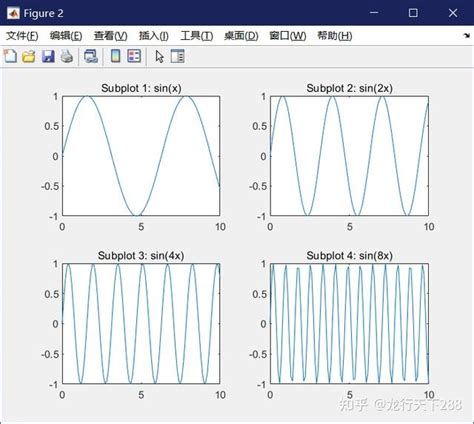Click the y-axis label 0.5 of Subplot 3
This screenshot has height=424, width=474.
(x=52, y=294)
